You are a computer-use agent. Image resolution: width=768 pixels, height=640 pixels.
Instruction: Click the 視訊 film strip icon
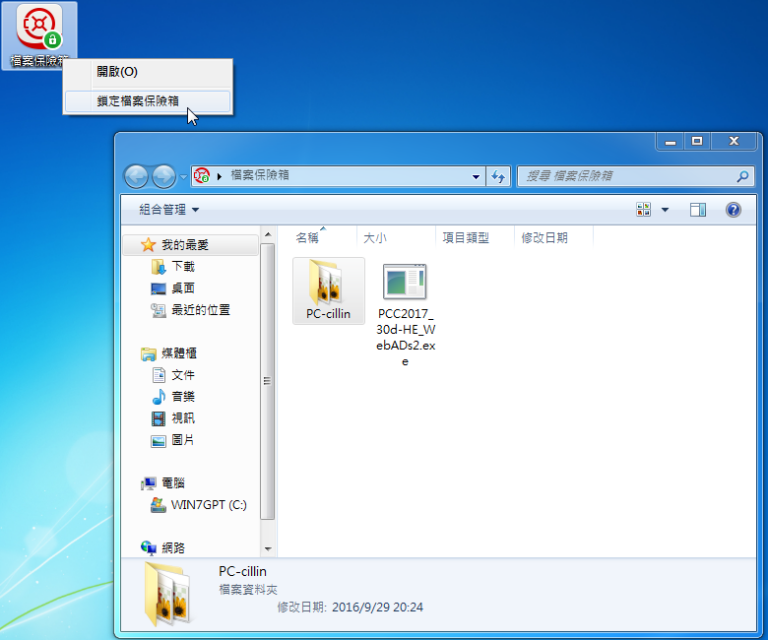[158, 419]
